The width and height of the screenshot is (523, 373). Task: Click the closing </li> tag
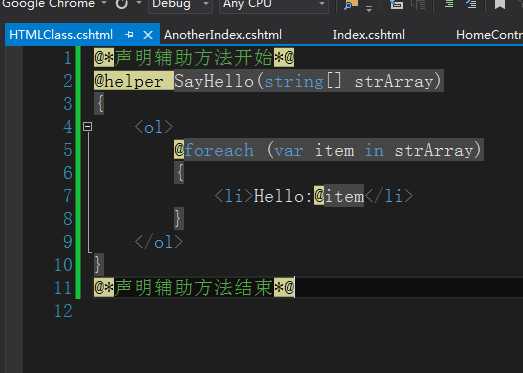pyautogui.click(x=389, y=196)
